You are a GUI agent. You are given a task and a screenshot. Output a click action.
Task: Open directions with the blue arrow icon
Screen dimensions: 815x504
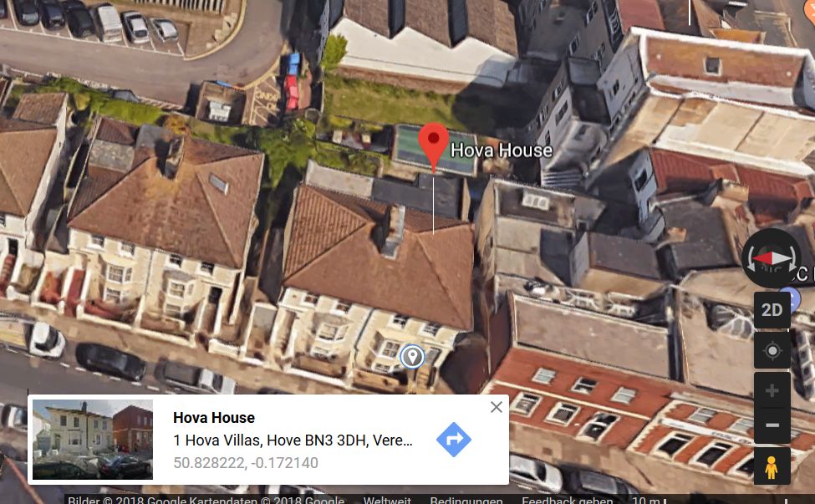pos(454,440)
